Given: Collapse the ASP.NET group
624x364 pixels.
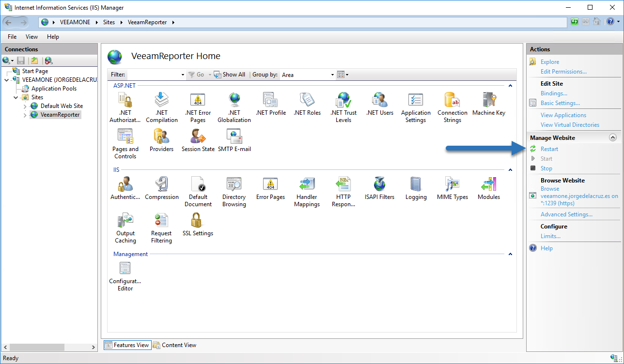Looking at the screenshot, I should coord(510,86).
